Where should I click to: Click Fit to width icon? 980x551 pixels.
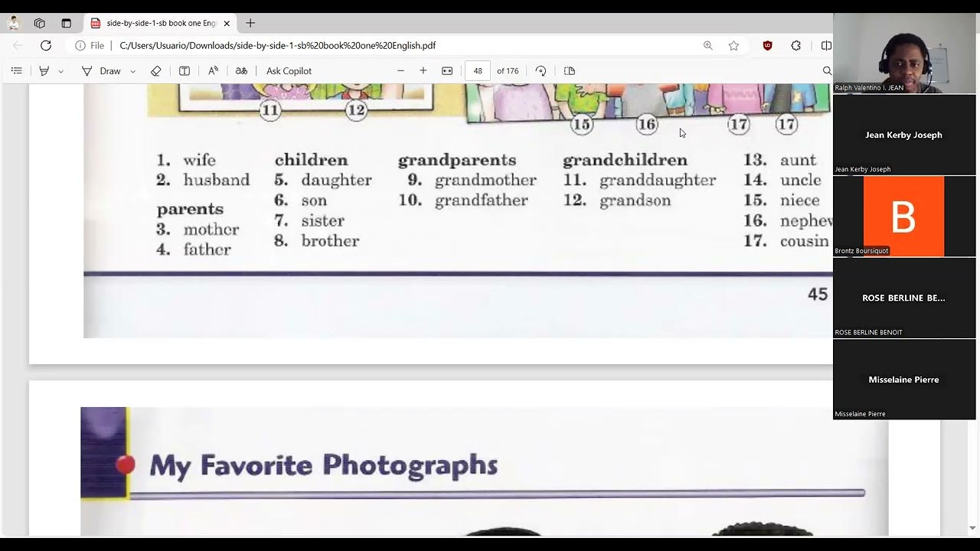[x=447, y=70]
